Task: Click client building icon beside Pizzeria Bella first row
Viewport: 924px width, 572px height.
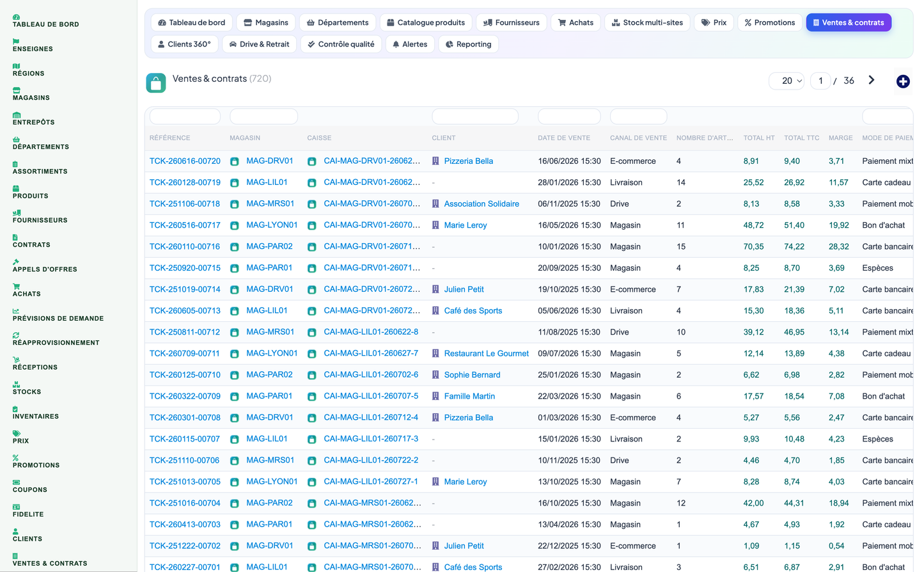Action: (x=435, y=161)
